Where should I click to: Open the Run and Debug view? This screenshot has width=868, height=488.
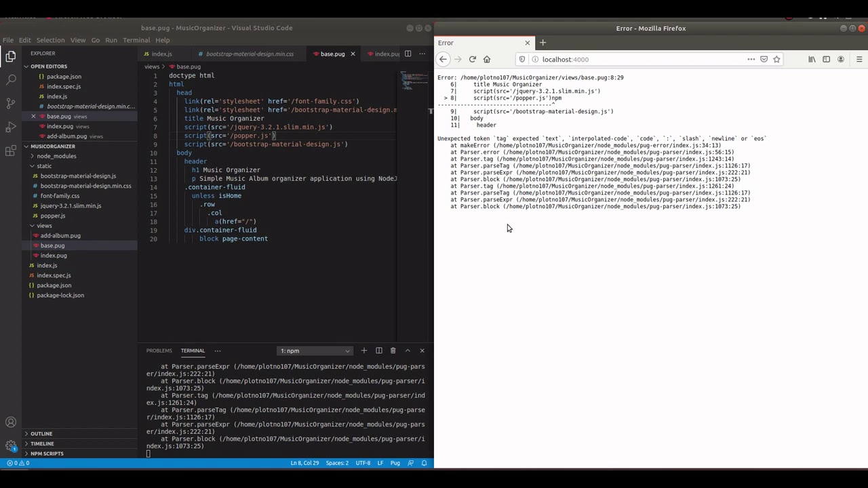coord(11,127)
